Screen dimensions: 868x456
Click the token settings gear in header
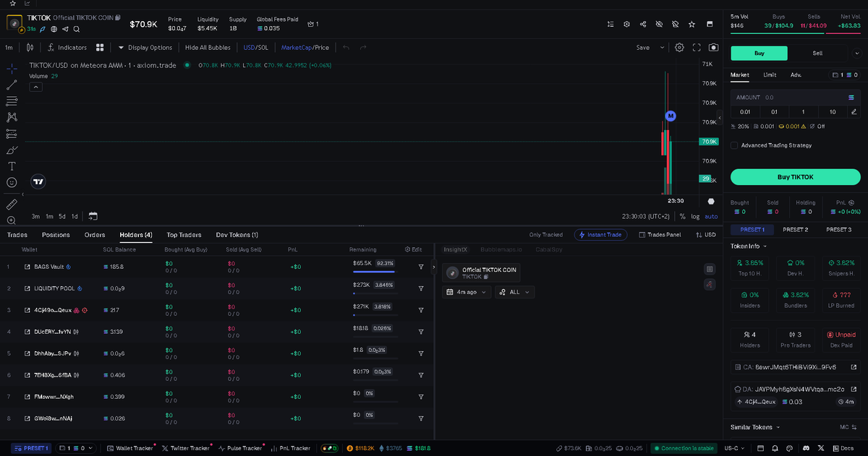point(627,24)
